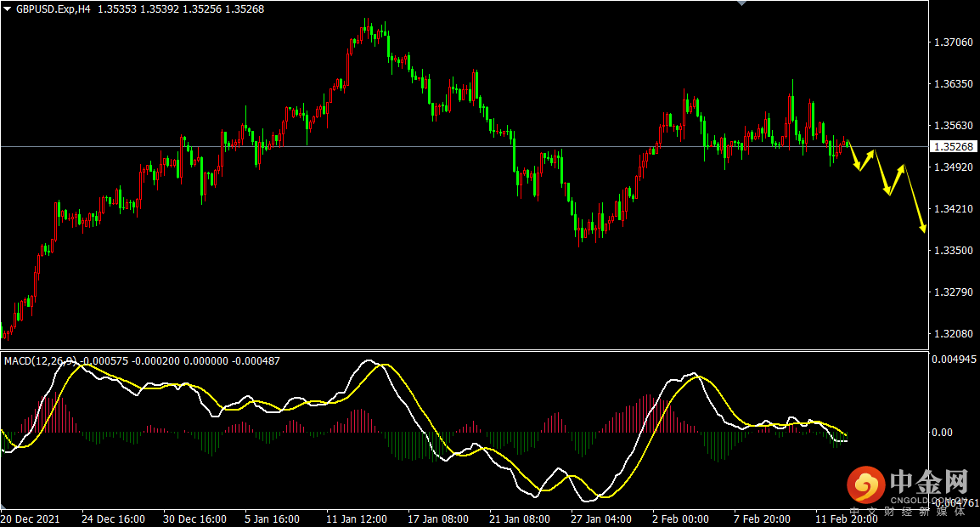Select the MACD(12,26,9) indicator label
Image resolution: width=980 pixels, height=527 pixels.
37,361
